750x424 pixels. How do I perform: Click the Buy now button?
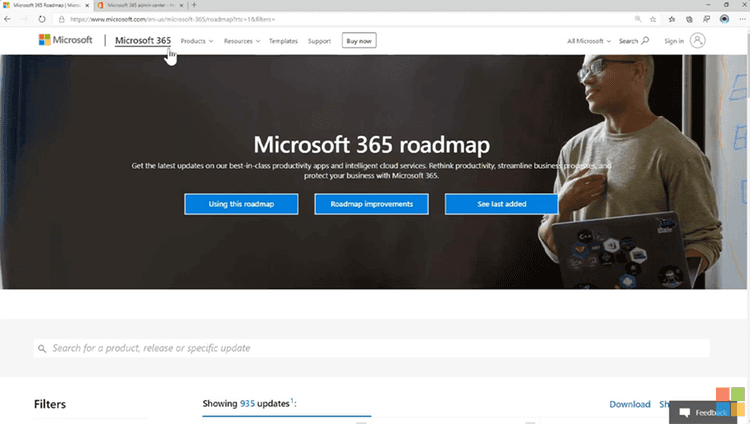[359, 41]
